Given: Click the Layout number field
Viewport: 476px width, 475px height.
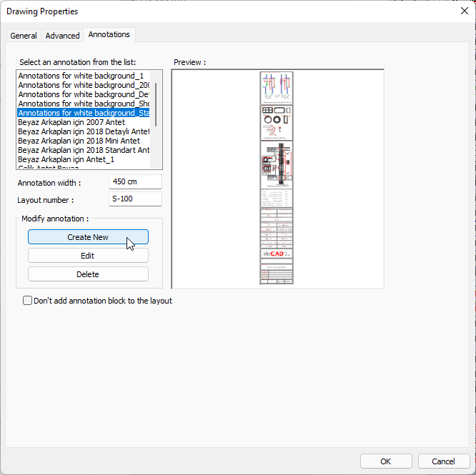Looking at the screenshot, I should 135,200.
